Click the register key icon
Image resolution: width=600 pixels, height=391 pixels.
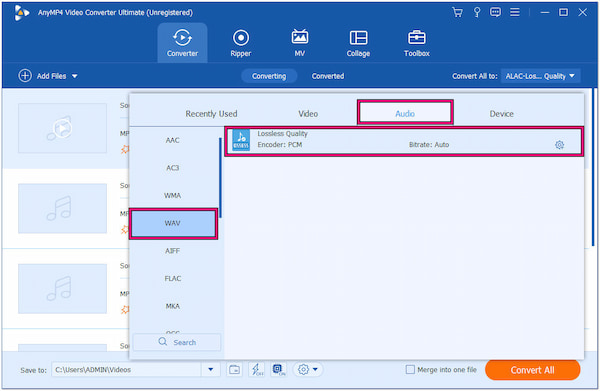[477, 12]
